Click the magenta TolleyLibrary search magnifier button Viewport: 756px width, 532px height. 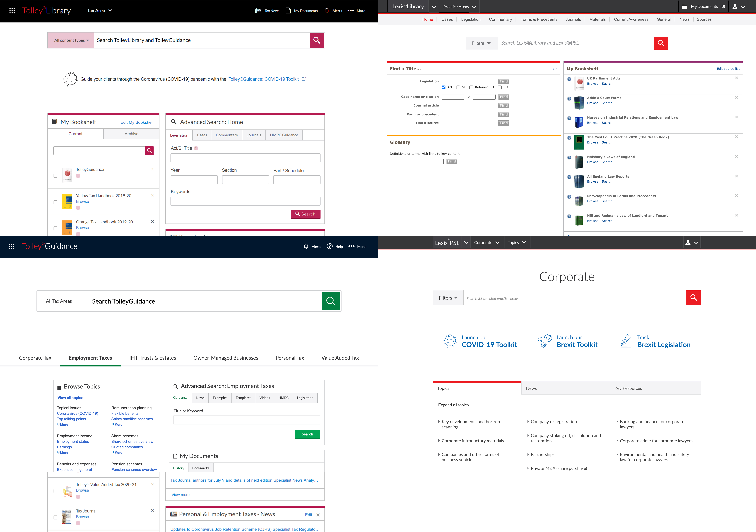tap(317, 40)
